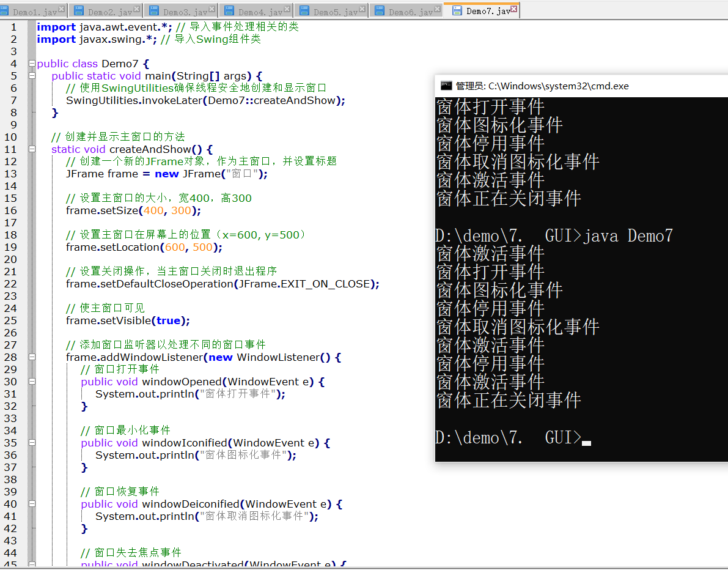Viewport: 728px width, 570px height.
Task: Close the active Demo7.java tab
Action: click(x=514, y=9)
